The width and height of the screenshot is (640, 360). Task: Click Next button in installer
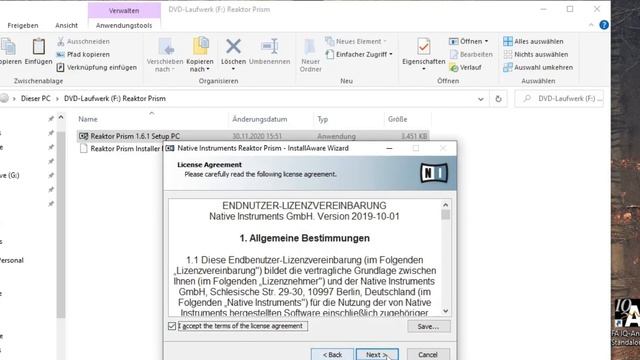pos(377,354)
